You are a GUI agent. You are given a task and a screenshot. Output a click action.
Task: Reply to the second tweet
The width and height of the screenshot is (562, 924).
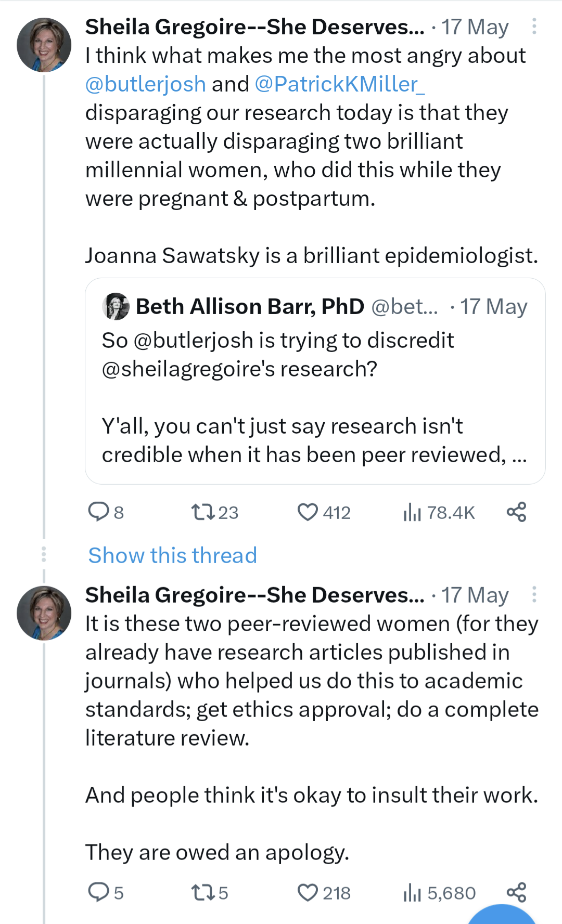(98, 893)
